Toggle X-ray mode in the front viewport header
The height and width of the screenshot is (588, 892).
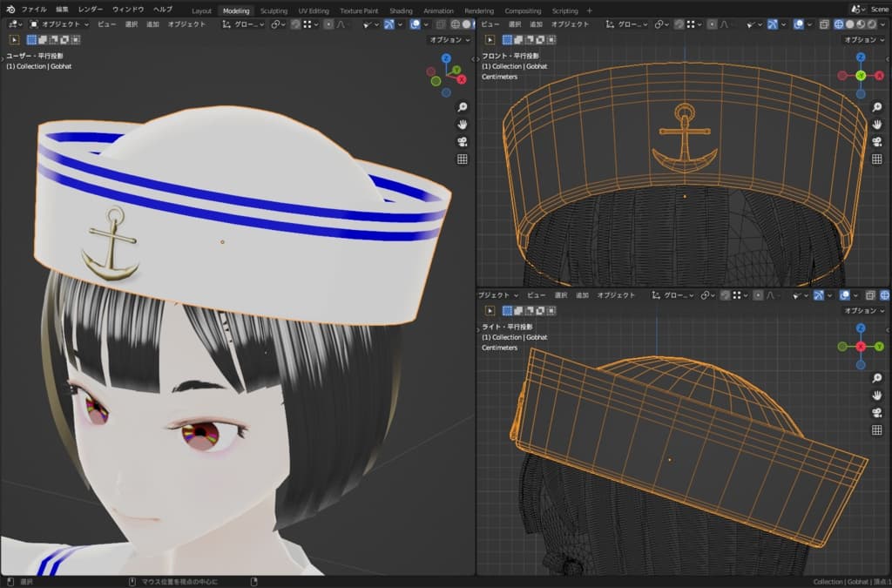[x=822, y=24]
